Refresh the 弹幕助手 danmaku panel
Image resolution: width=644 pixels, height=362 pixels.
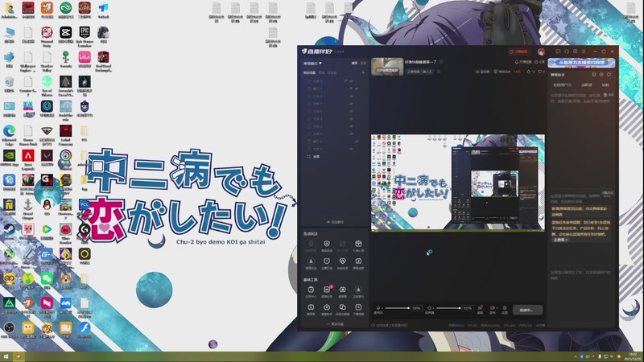tap(609, 74)
